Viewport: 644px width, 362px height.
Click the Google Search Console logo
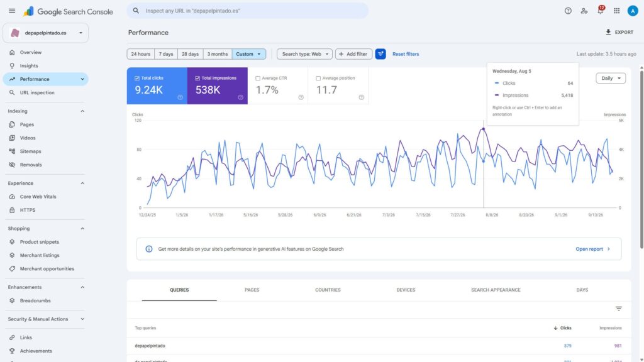click(x=68, y=11)
